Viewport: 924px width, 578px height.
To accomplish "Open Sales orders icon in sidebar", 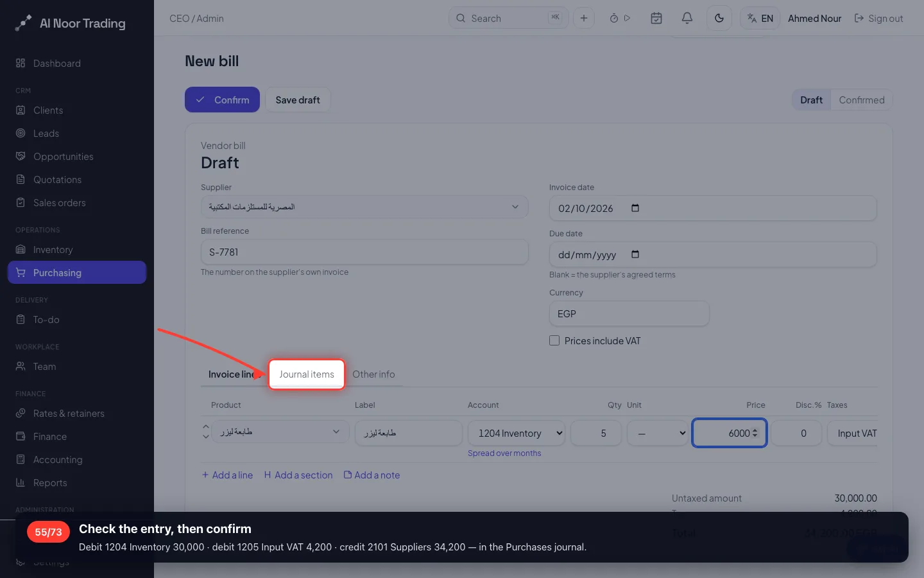I will (21, 202).
